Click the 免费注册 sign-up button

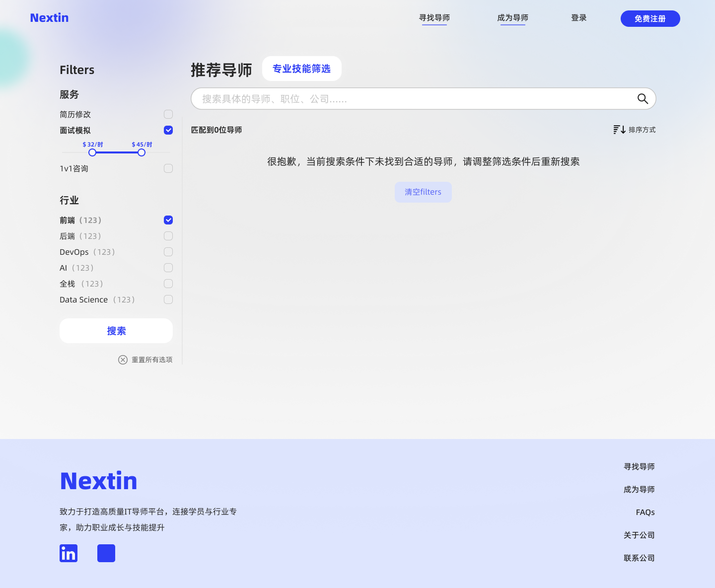click(x=650, y=19)
